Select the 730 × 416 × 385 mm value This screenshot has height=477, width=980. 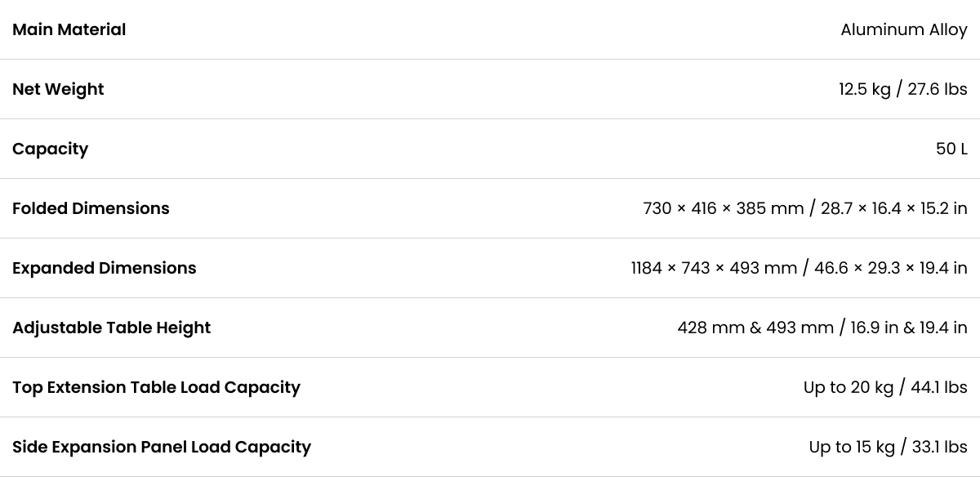click(724, 208)
